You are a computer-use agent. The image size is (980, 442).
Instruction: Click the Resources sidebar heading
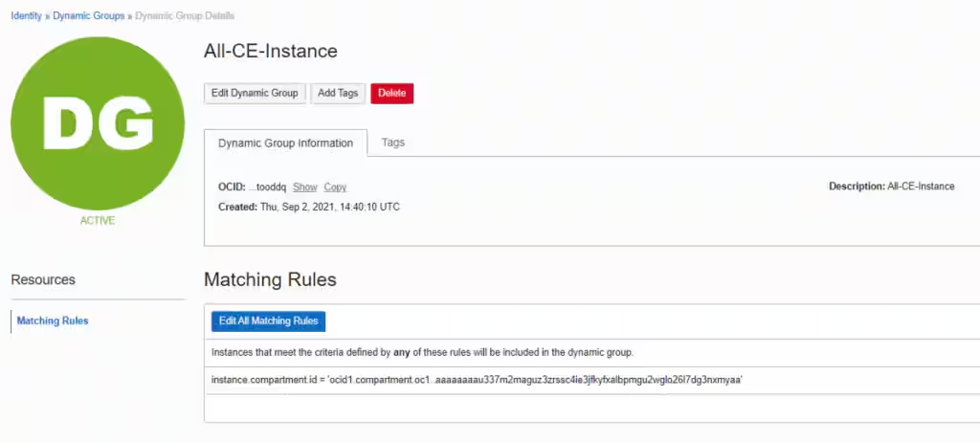[43, 279]
